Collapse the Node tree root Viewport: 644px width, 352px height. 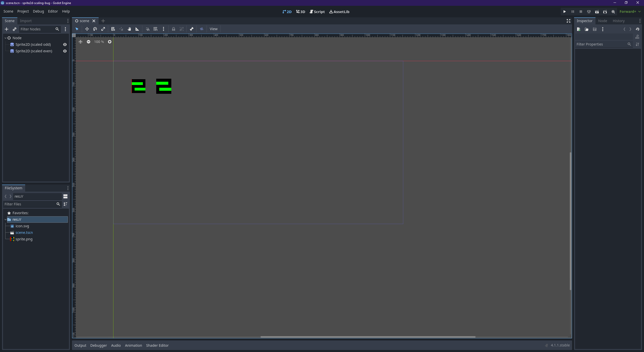click(x=5, y=38)
